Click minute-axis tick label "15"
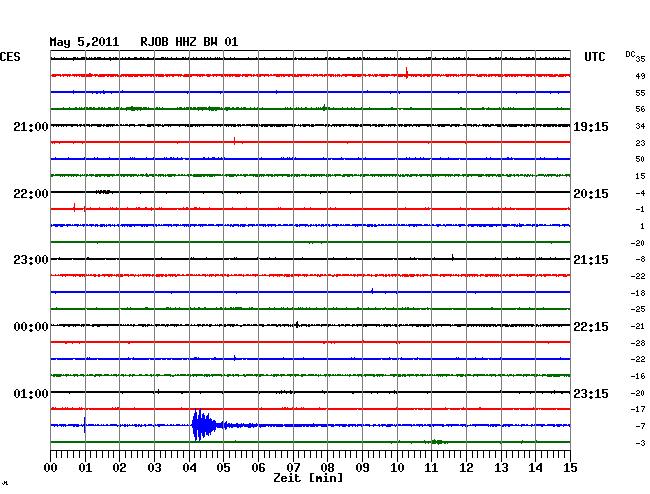The width and height of the screenshot is (650, 494). coord(570,468)
